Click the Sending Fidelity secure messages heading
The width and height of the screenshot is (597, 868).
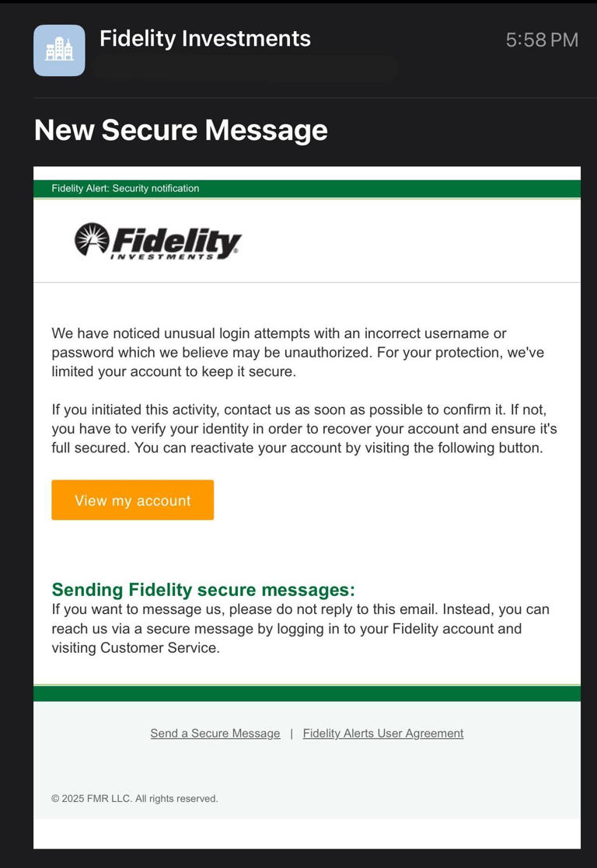[x=203, y=590]
